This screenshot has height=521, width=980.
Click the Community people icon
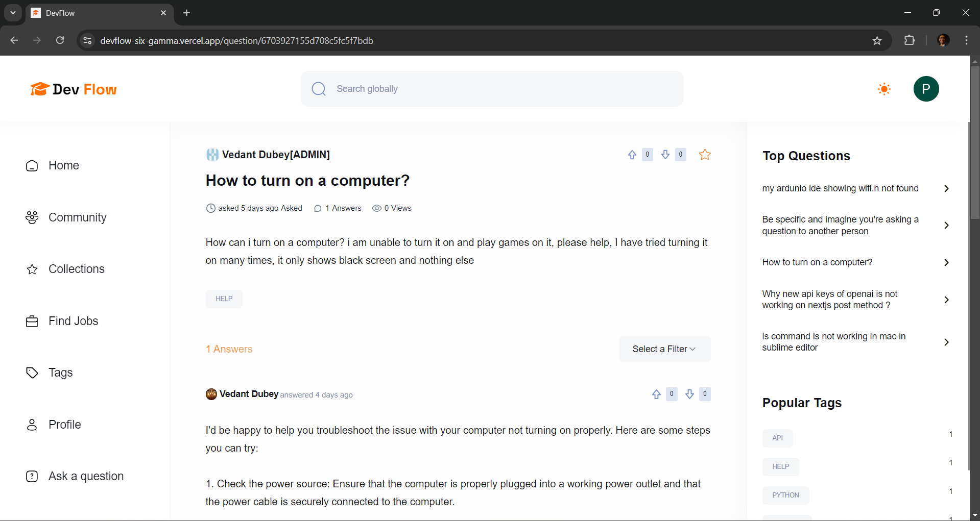click(x=32, y=217)
